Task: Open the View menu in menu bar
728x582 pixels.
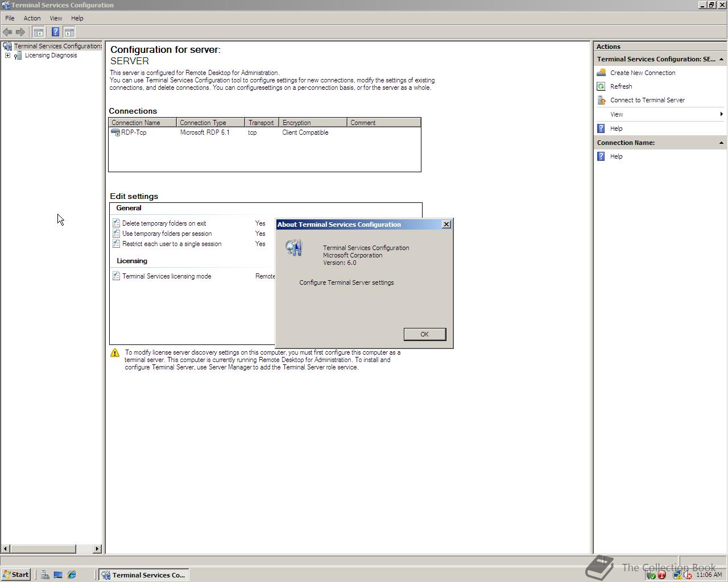Action: coord(56,18)
